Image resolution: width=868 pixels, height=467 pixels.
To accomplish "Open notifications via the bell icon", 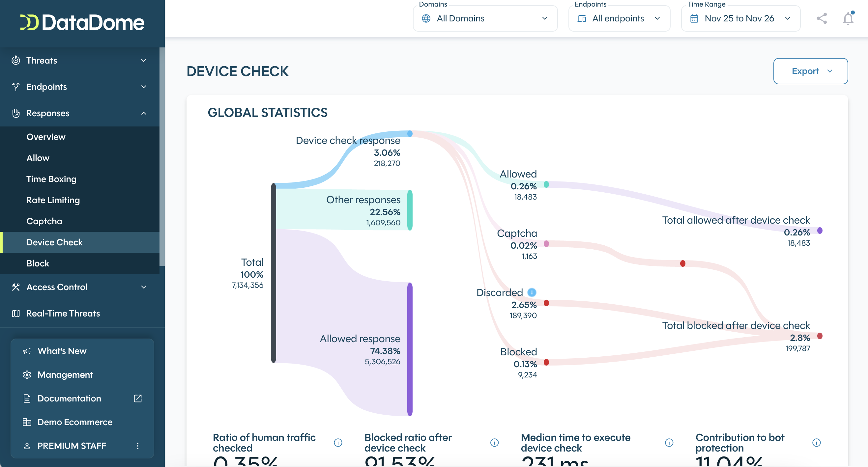I will [x=848, y=18].
